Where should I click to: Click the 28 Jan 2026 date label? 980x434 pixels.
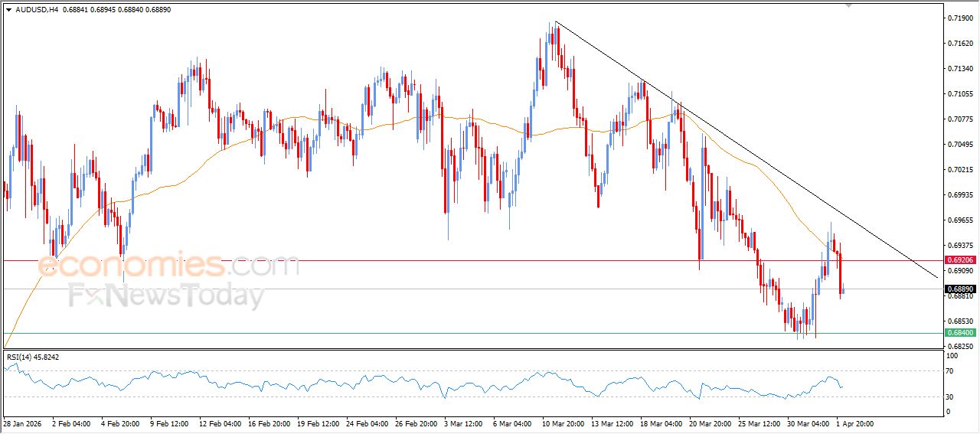(x=23, y=423)
